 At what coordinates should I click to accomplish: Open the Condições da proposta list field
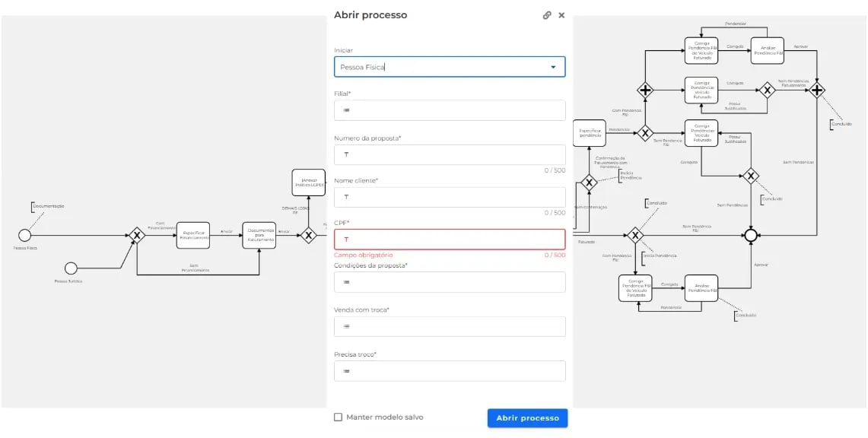pyautogui.click(x=450, y=282)
